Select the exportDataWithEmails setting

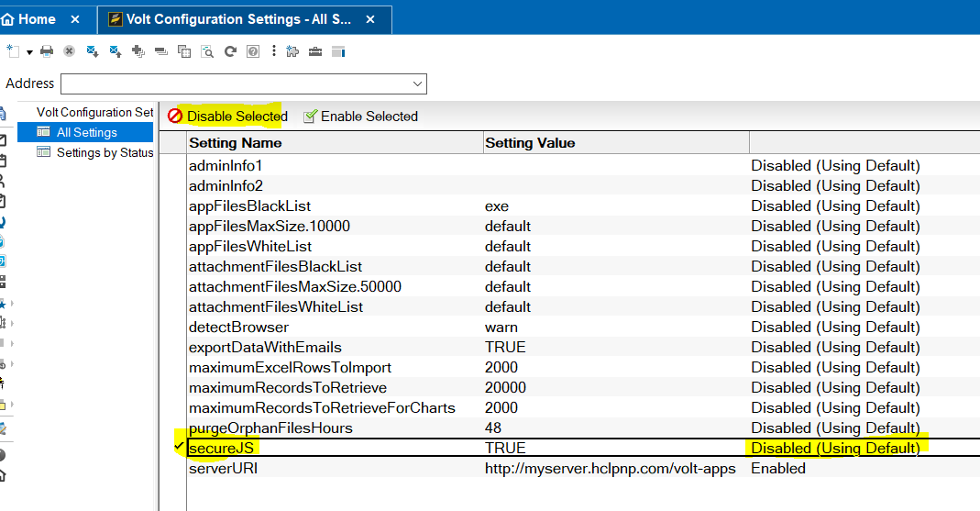[x=265, y=347]
